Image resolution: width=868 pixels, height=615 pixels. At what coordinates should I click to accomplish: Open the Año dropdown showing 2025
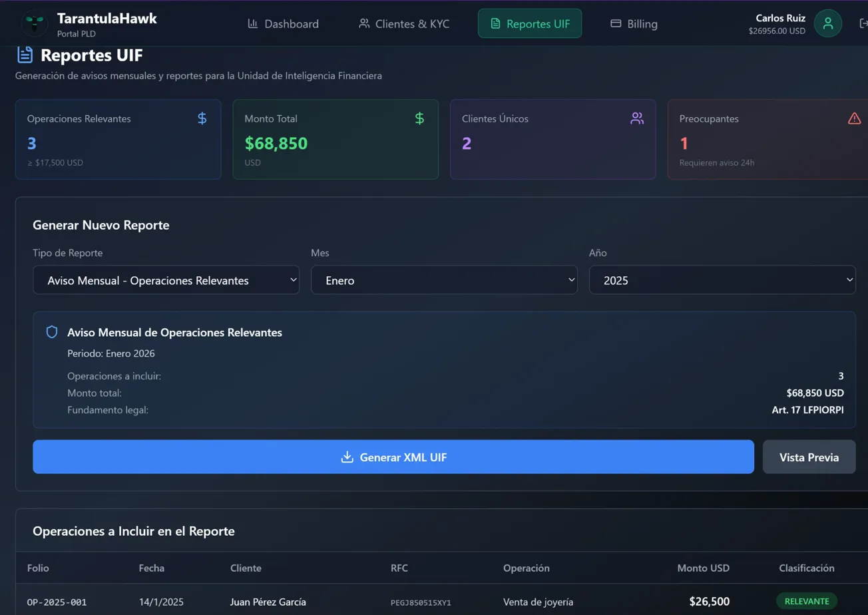pyautogui.click(x=722, y=280)
